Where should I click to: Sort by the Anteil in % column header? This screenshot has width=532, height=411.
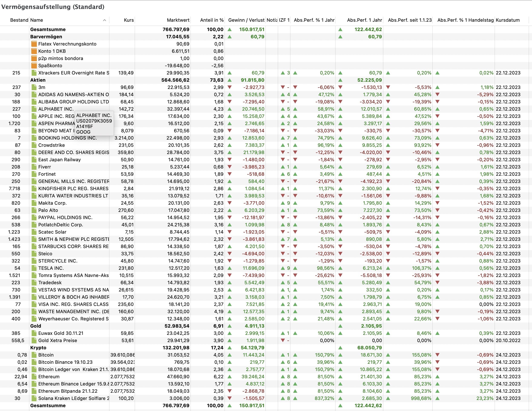(211, 20)
